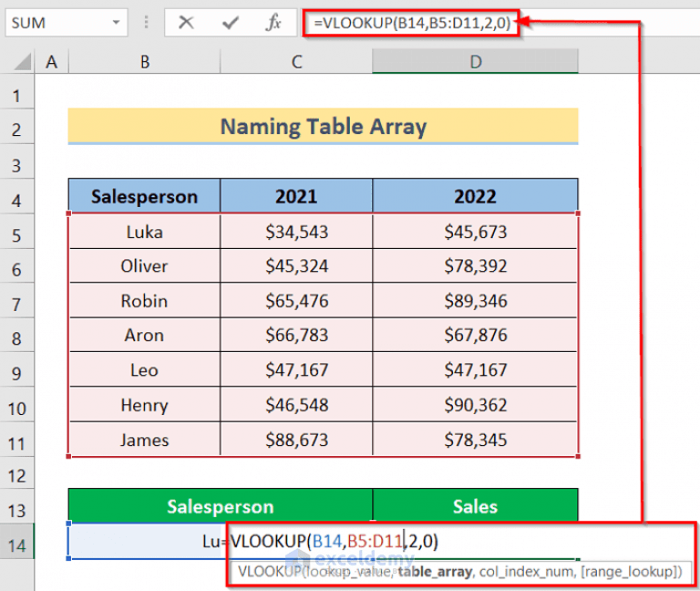700x591 pixels.
Task: Select cell with $89,346
Action: tap(475, 301)
